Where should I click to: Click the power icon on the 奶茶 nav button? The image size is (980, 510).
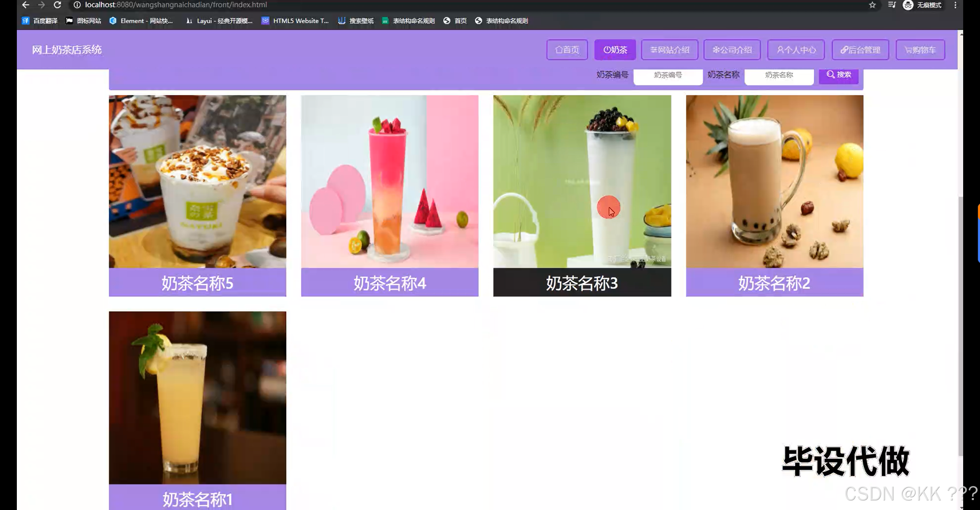607,49
